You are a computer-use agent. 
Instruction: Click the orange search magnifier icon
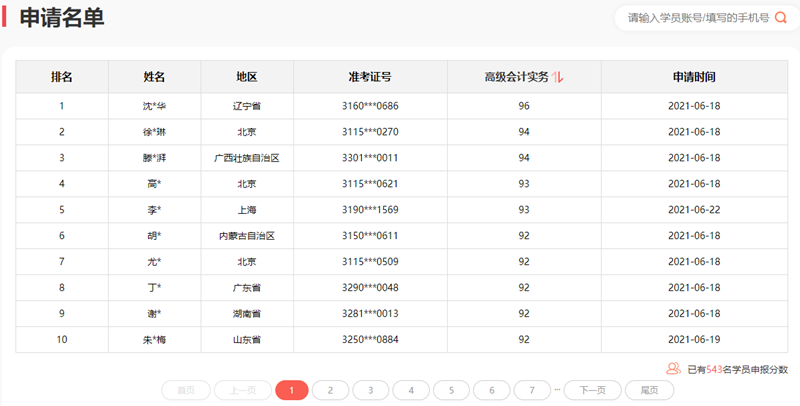click(781, 18)
